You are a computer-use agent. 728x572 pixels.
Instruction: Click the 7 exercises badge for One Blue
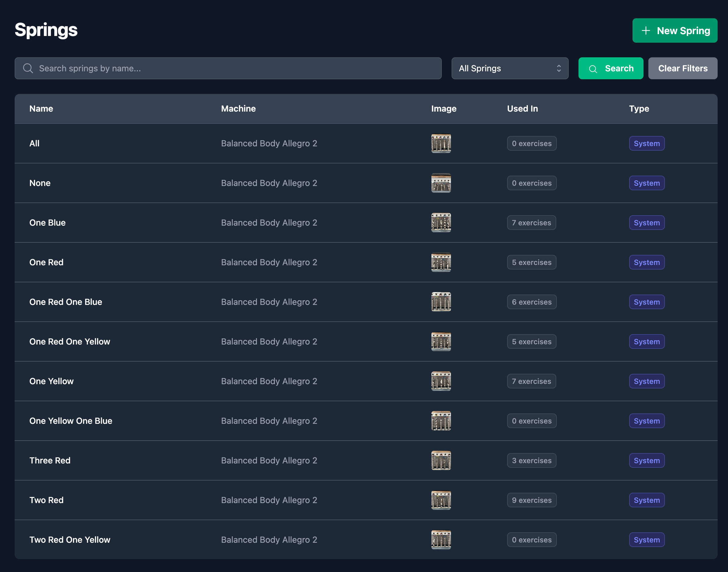coord(531,222)
